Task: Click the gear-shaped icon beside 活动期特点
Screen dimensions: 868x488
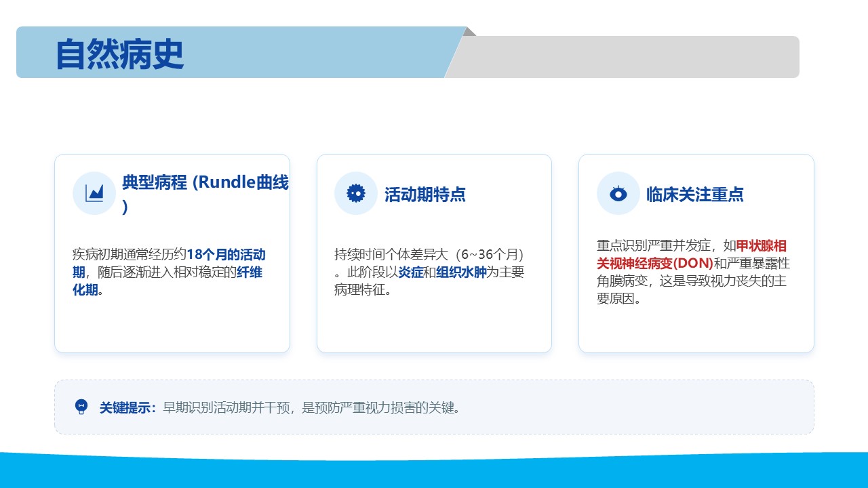Action: point(355,193)
